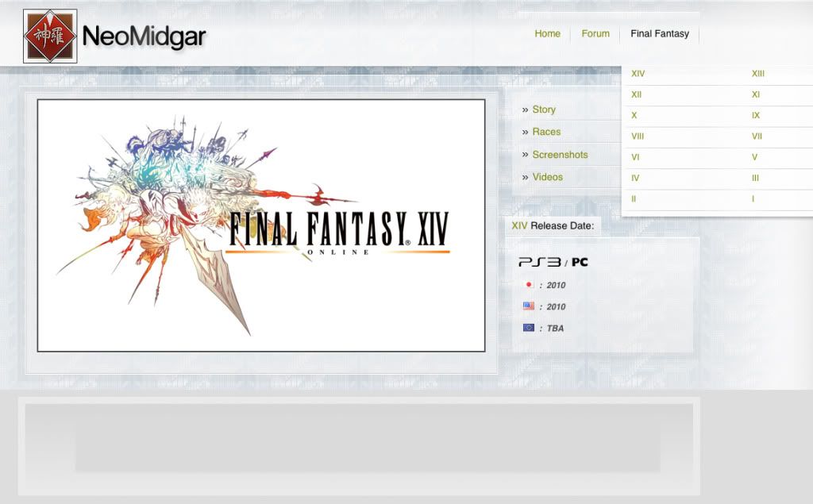This screenshot has width=813, height=504.
Task: Click the USA flag icon
Action: click(x=529, y=306)
